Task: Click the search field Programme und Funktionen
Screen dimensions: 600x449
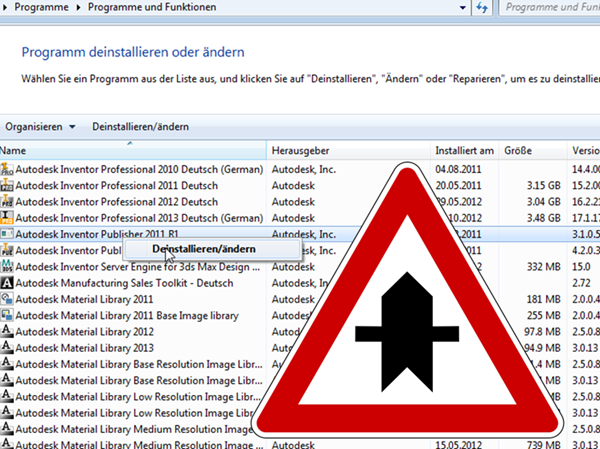Action: pyautogui.click(x=550, y=7)
